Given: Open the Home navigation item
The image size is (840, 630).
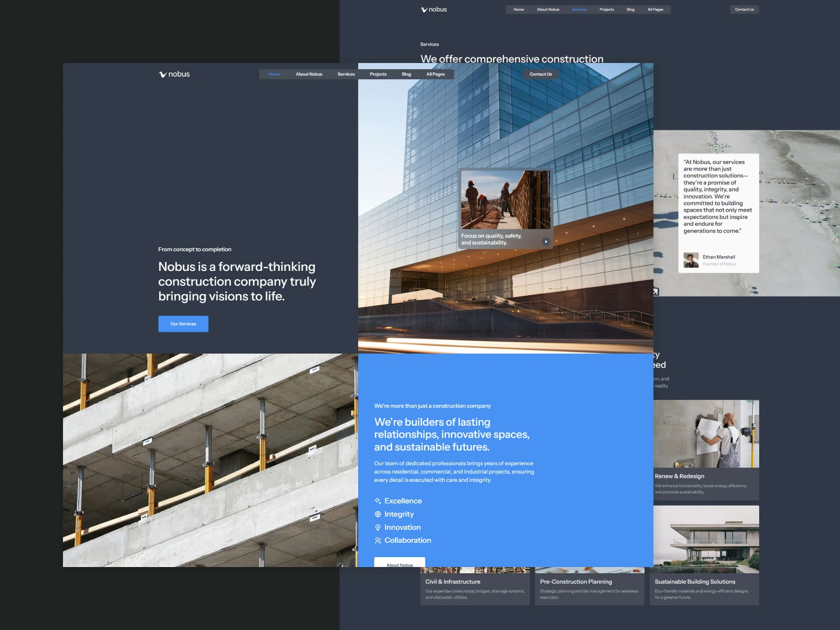Looking at the screenshot, I should point(274,74).
